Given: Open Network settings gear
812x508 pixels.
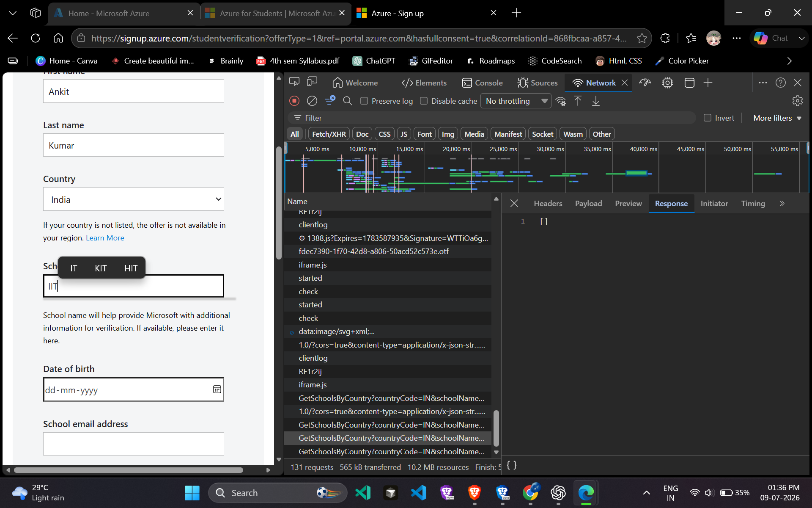Looking at the screenshot, I should 798,101.
